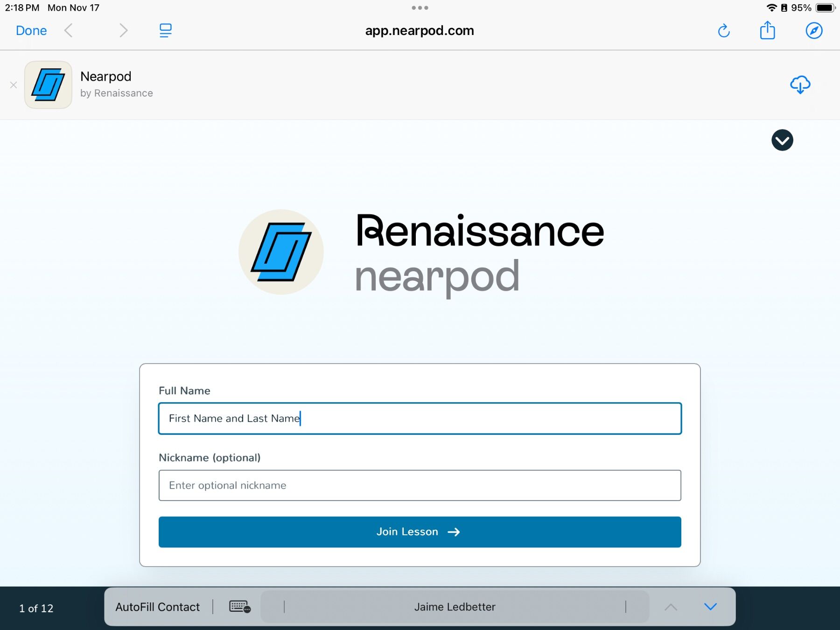Go back with the left chevron

point(69,31)
